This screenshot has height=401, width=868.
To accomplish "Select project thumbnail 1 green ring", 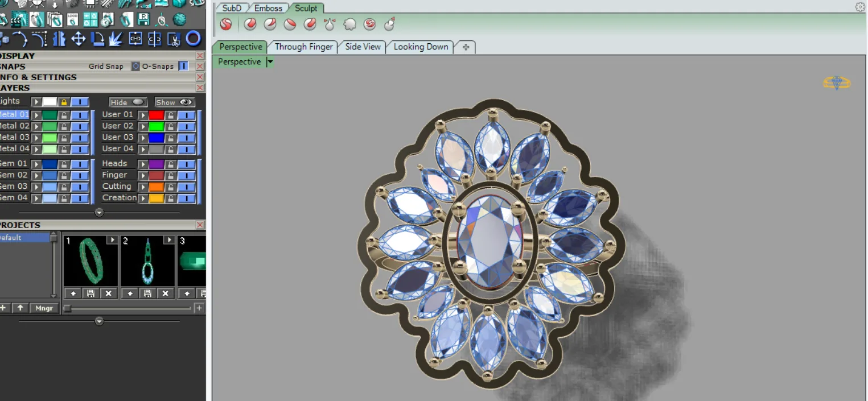I will tap(90, 261).
